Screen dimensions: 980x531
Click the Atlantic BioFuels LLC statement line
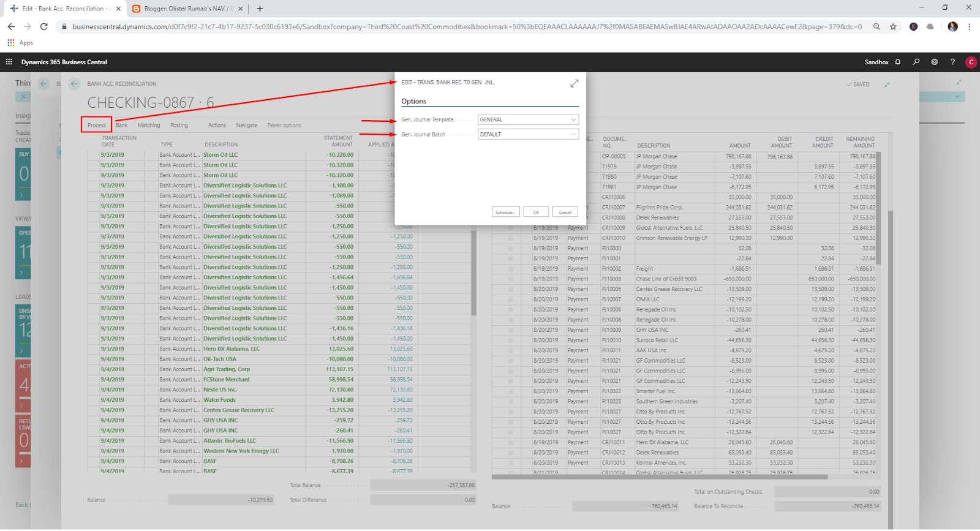coord(230,441)
